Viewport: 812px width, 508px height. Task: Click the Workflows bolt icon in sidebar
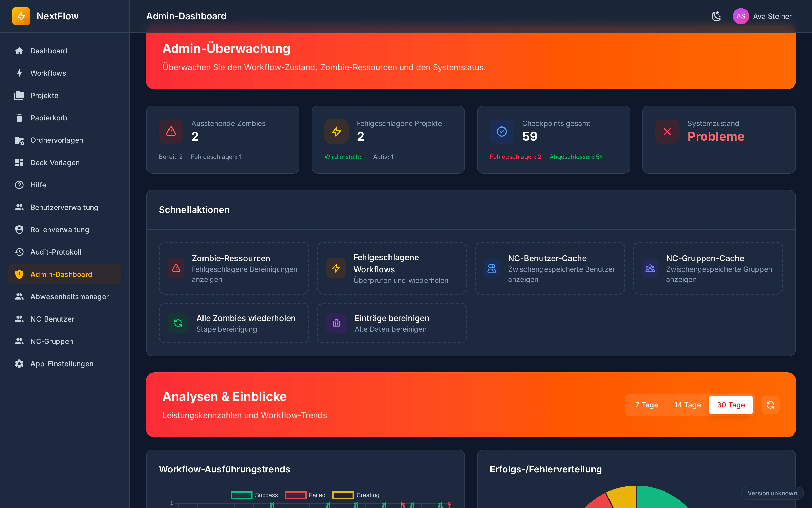19,73
